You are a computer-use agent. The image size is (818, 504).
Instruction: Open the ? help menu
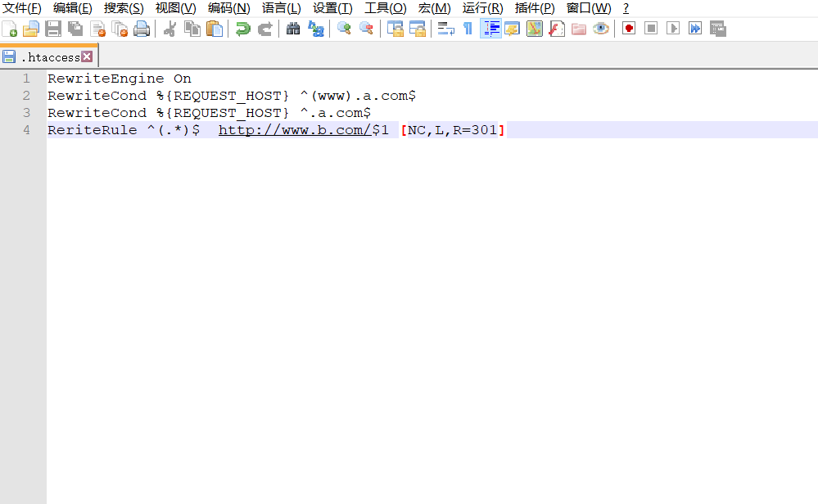click(x=626, y=8)
